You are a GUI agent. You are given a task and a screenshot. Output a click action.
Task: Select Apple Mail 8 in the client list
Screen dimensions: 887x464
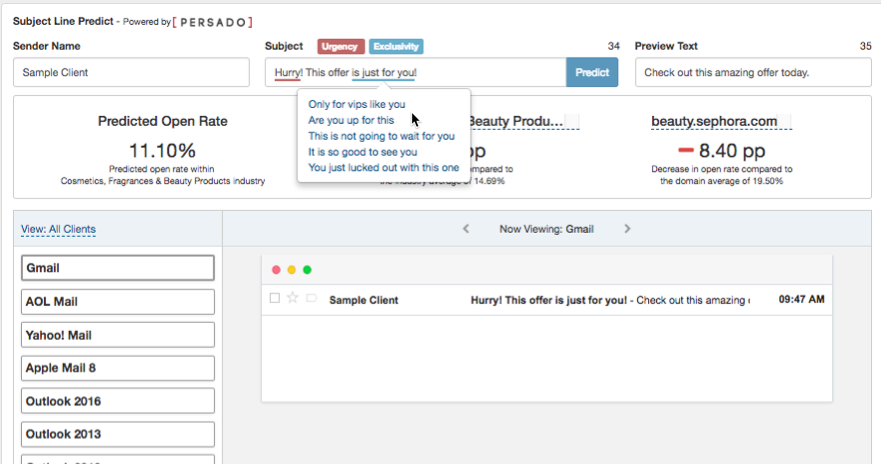(x=118, y=368)
